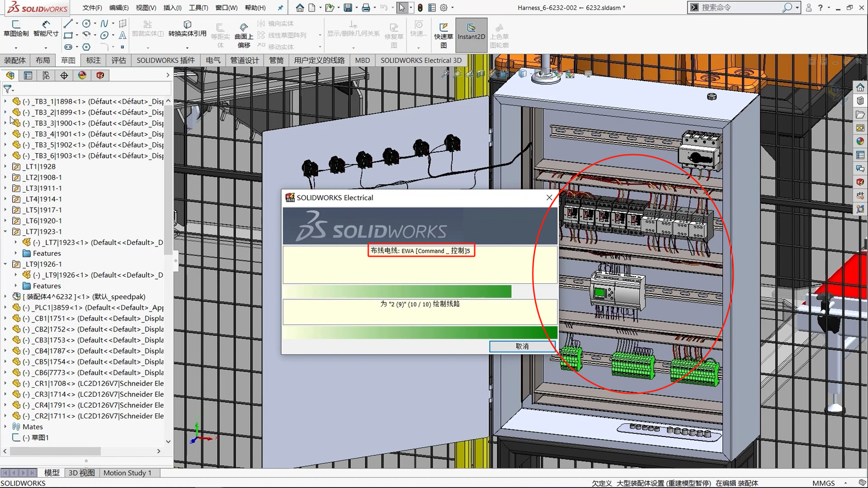Toggle the Instant2D button
Image resolution: width=868 pixels, height=488 pixels.
471,32
